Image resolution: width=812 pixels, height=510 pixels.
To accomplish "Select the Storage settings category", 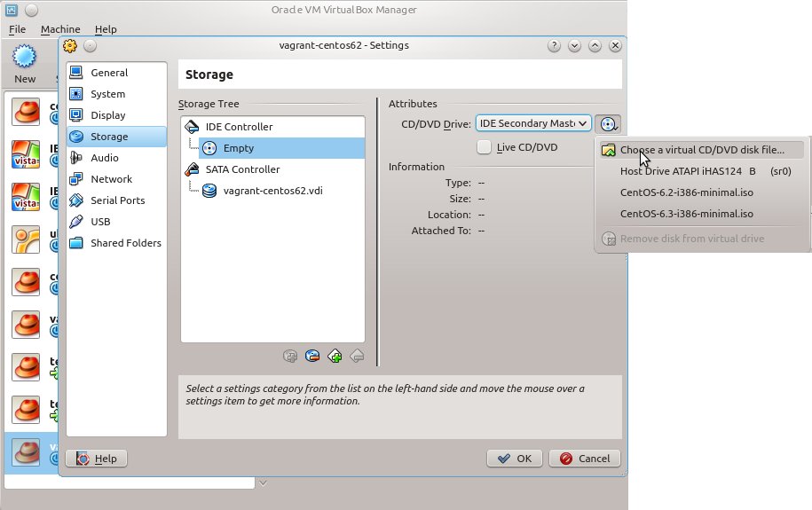I will pyautogui.click(x=116, y=137).
